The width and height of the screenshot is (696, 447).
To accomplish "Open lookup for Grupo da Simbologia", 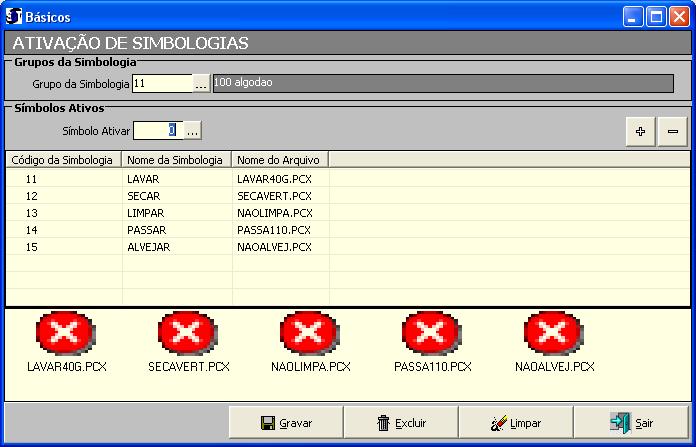I will [201, 85].
